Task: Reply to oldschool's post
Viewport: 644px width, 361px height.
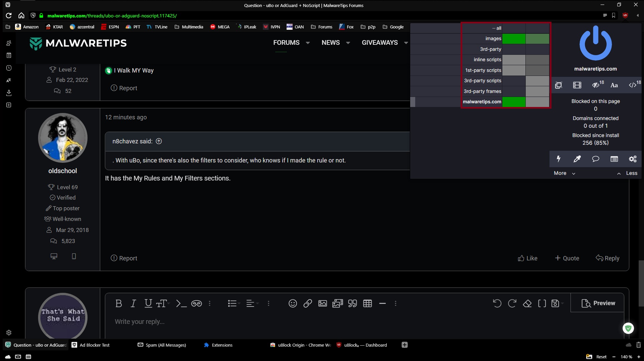Action: point(608,258)
